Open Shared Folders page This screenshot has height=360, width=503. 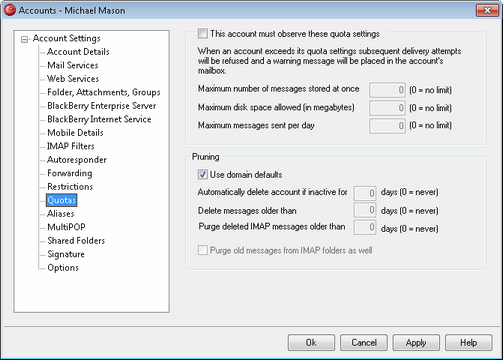tap(76, 241)
